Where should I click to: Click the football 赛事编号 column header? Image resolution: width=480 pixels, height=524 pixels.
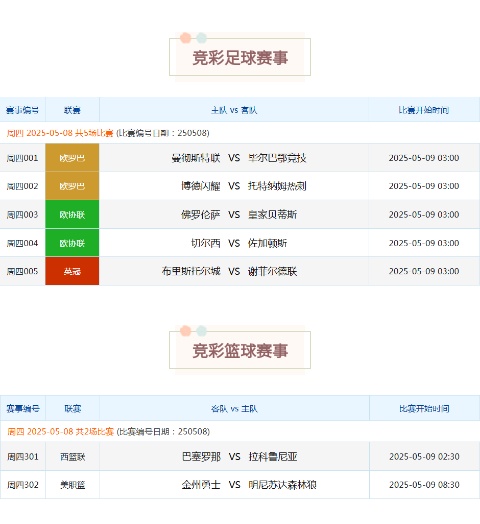22,110
